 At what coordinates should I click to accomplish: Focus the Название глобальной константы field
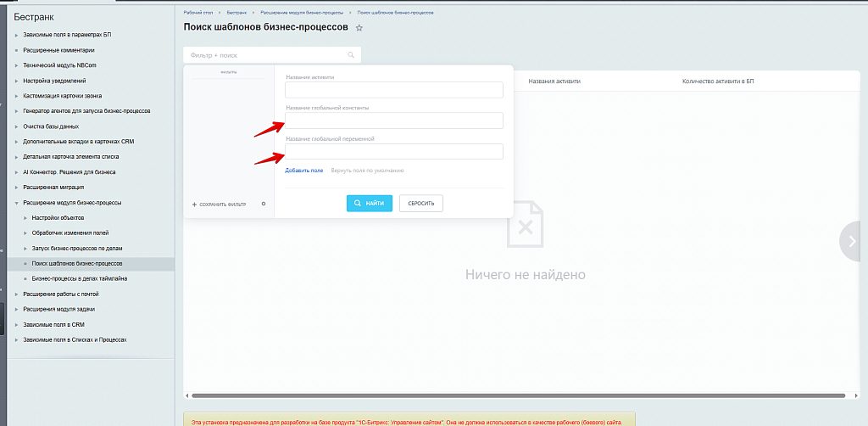(394, 121)
